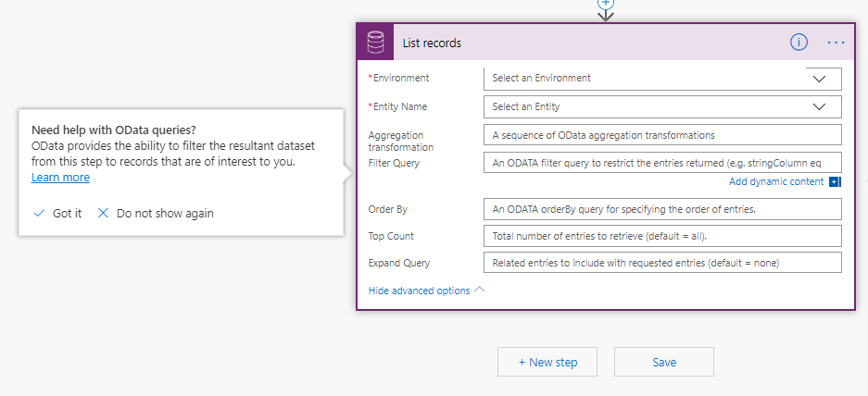Choose Do not show again
The height and width of the screenshot is (396, 868).
pos(165,214)
